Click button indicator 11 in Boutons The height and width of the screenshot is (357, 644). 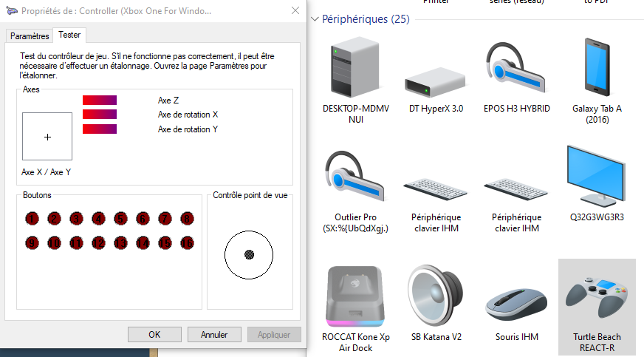(x=76, y=242)
